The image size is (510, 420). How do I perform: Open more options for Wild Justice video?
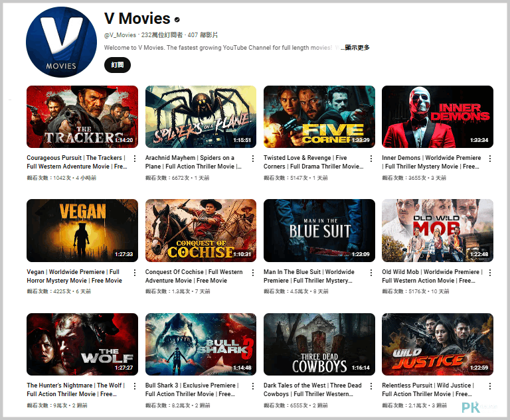489,386
